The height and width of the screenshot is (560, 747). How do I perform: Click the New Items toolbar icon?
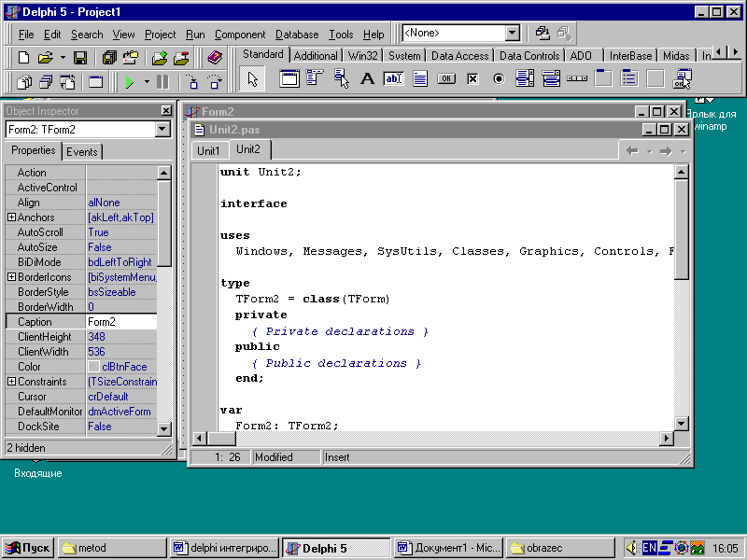24,58
